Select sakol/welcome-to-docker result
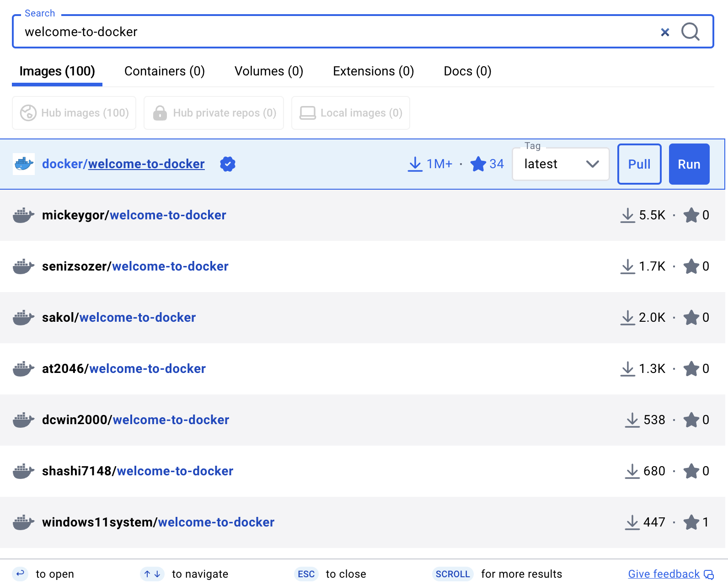This screenshot has height=585, width=728. click(363, 318)
